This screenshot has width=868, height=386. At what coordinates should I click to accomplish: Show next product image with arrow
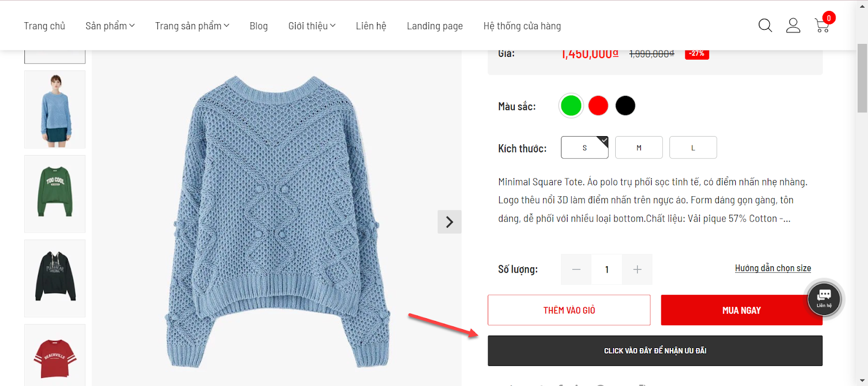pyautogui.click(x=449, y=222)
